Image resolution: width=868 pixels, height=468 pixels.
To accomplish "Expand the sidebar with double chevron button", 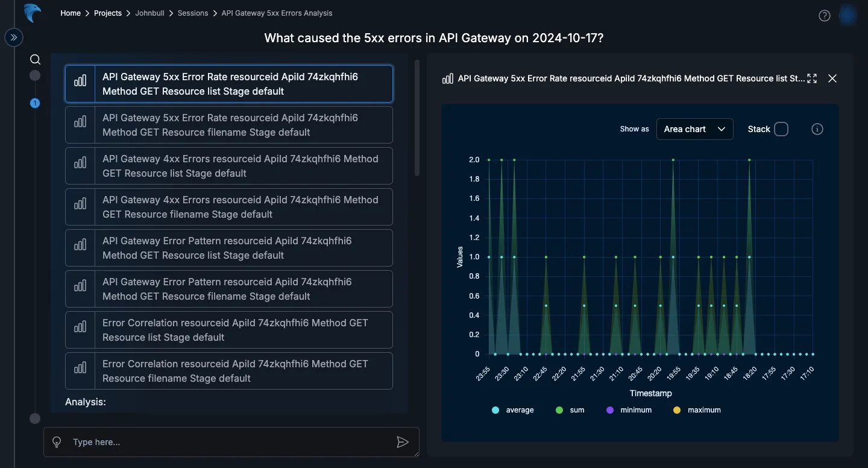I will coord(14,38).
